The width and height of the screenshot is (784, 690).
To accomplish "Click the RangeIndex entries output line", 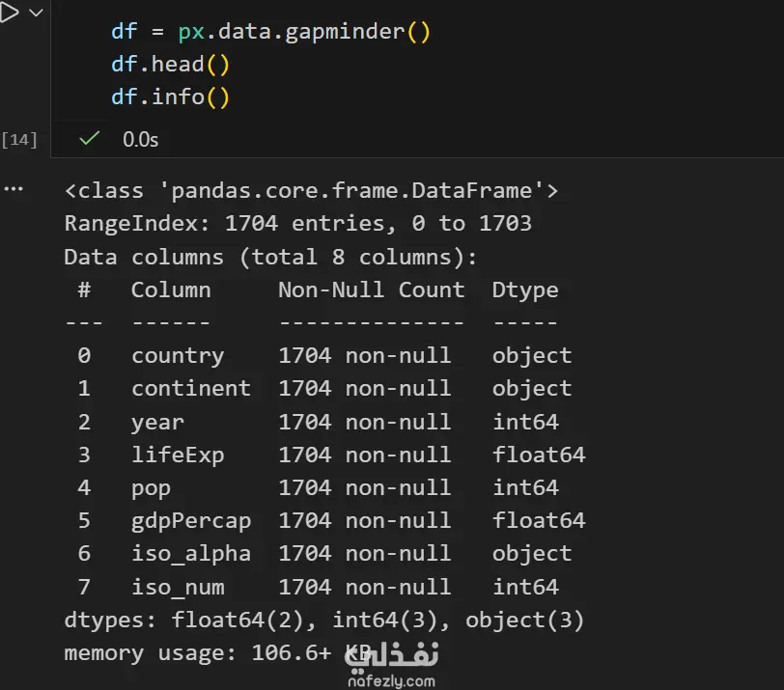I will tap(297, 223).
